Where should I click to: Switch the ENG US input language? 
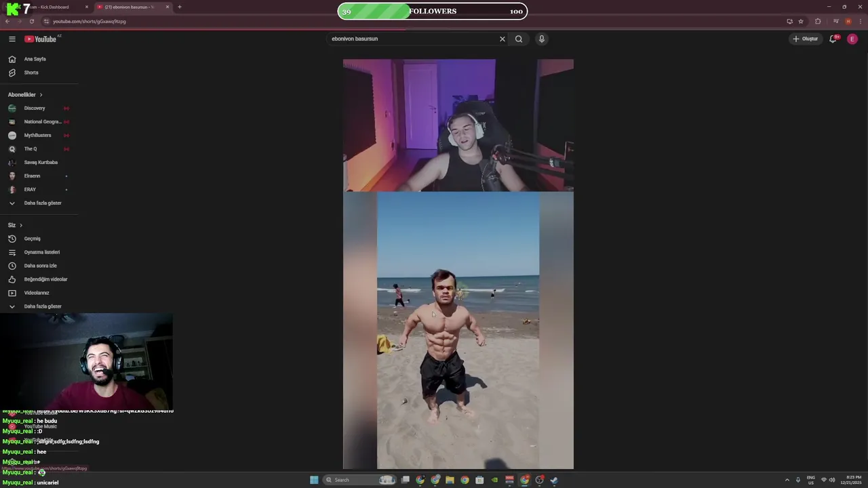point(811,480)
